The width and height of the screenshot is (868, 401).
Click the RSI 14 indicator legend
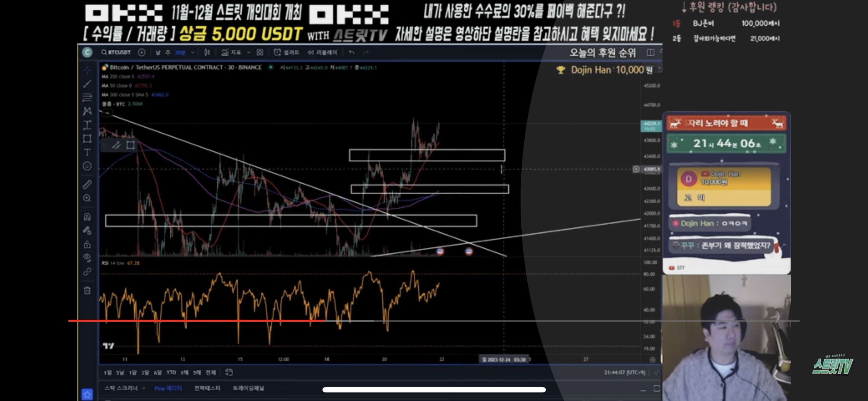point(120,263)
